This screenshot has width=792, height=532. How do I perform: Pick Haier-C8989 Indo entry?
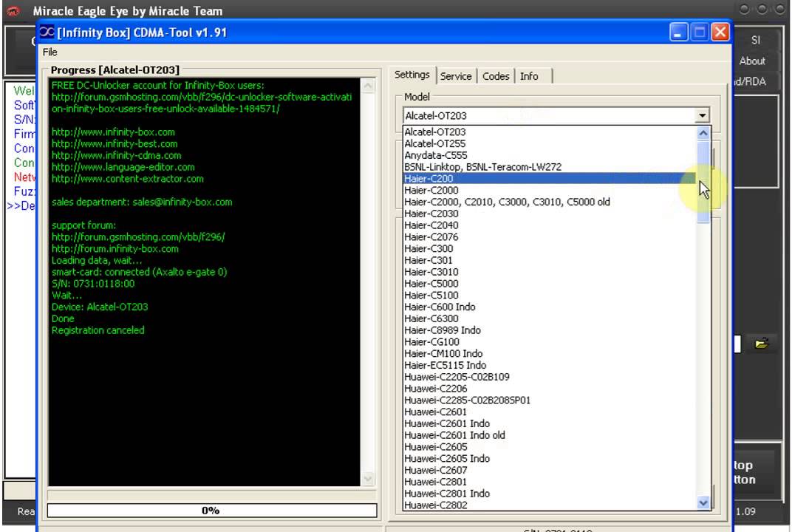pyautogui.click(x=549, y=330)
